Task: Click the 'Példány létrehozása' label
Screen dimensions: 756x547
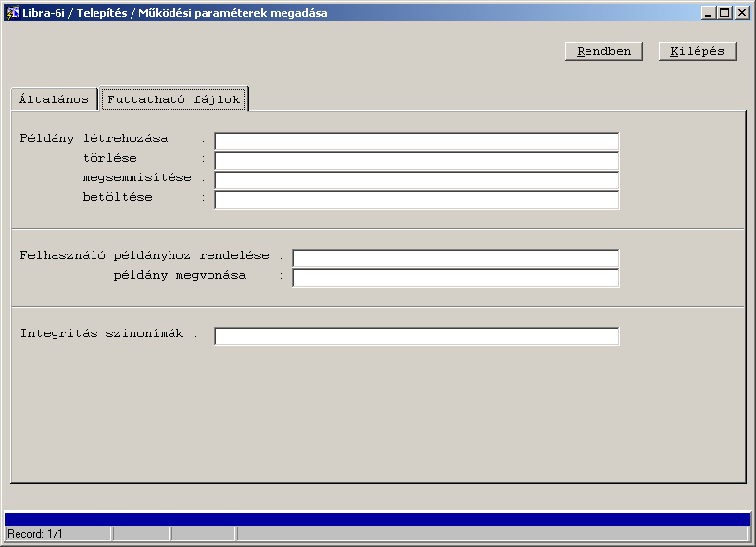Action: [x=94, y=138]
